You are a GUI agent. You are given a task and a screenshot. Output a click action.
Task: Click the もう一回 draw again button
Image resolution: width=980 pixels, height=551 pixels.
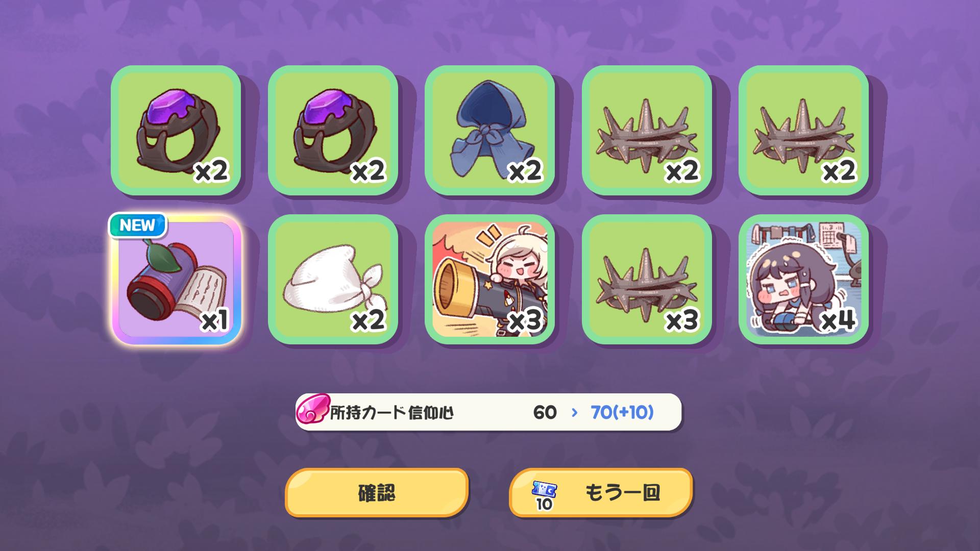pos(601,492)
